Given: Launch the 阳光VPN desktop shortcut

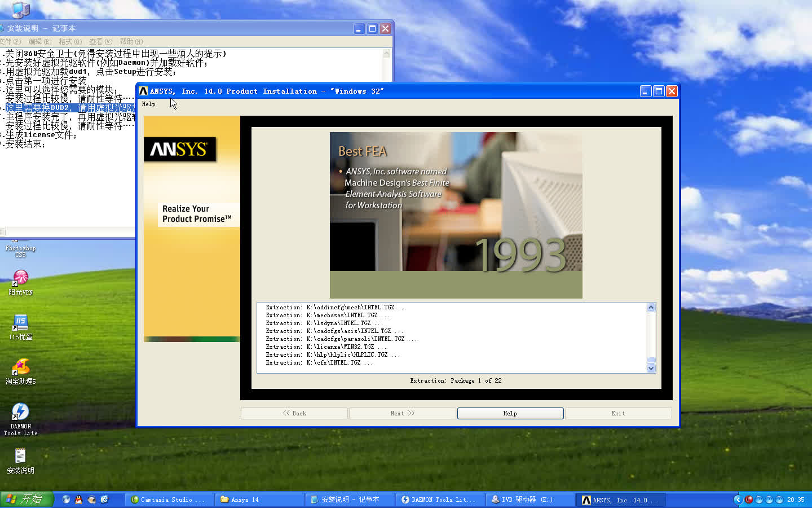Looking at the screenshot, I should (20, 278).
